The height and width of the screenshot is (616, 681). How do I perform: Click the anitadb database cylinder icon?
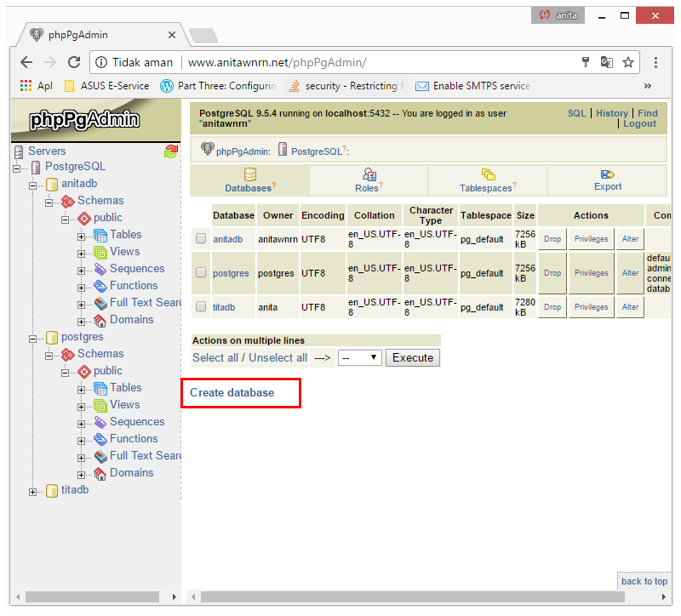tap(52, 184)
